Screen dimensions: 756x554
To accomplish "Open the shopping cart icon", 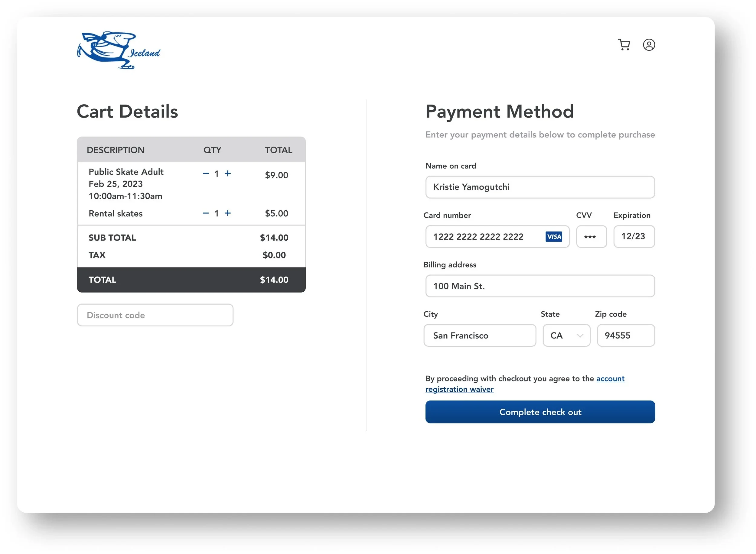I will tap(624, 45).
